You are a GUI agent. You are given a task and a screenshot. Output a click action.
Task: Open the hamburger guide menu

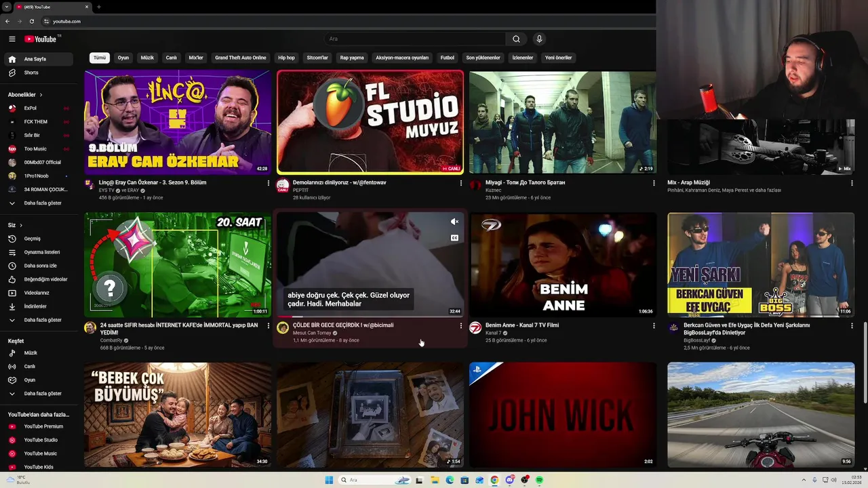click(x=12, y=39)
